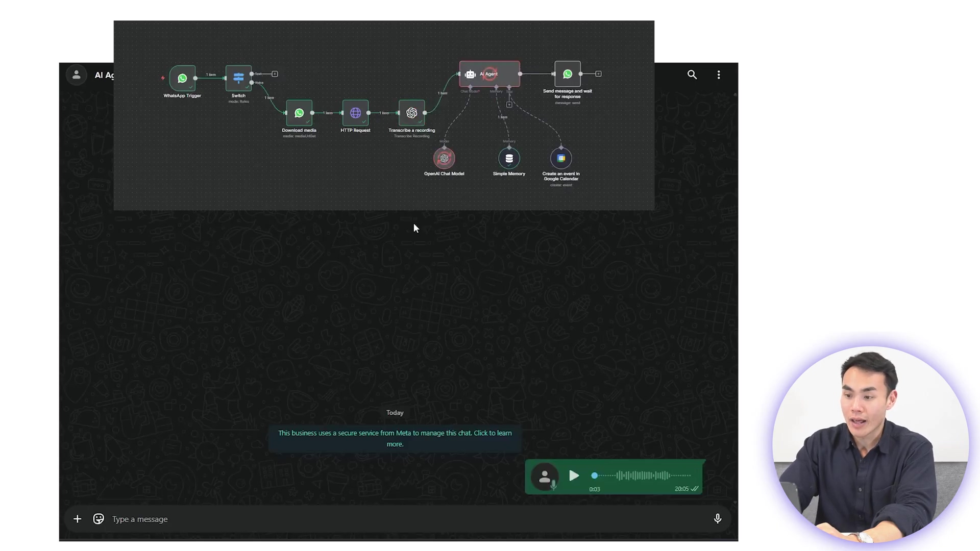This screenshot has height=551, width=980.
Task: Select the AI Agent node
Action: click(489, 74)
